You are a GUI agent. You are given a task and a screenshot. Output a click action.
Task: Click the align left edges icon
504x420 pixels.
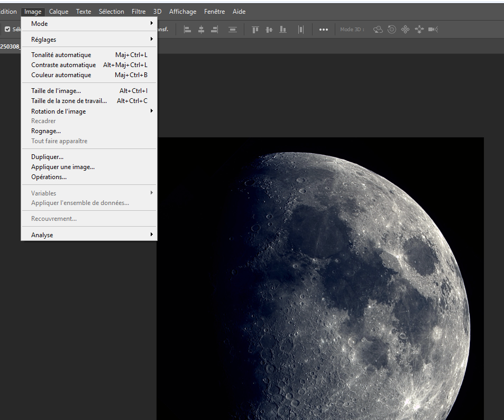pos(187,30)
